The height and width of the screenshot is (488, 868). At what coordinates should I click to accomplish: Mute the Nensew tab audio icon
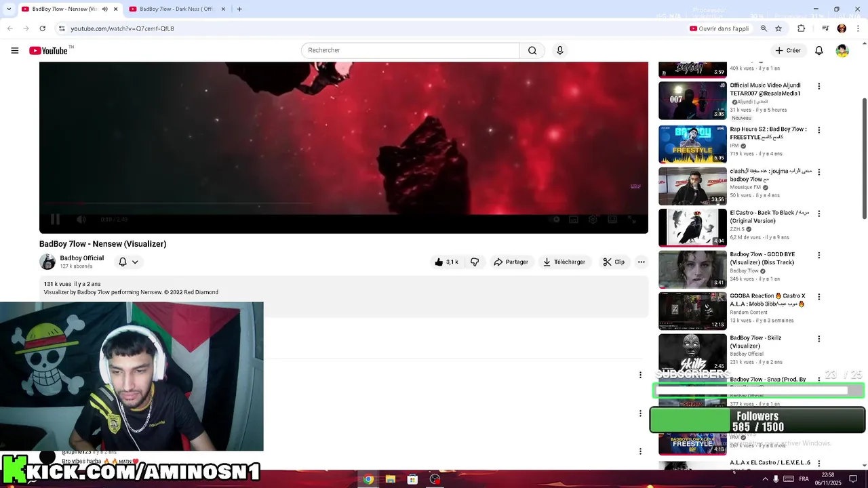[104, 9]
